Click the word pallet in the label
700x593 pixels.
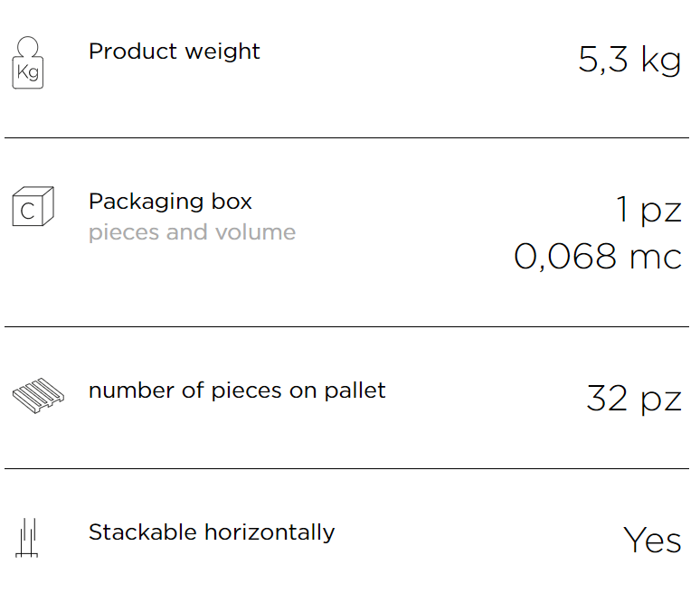tap(355, 391)
